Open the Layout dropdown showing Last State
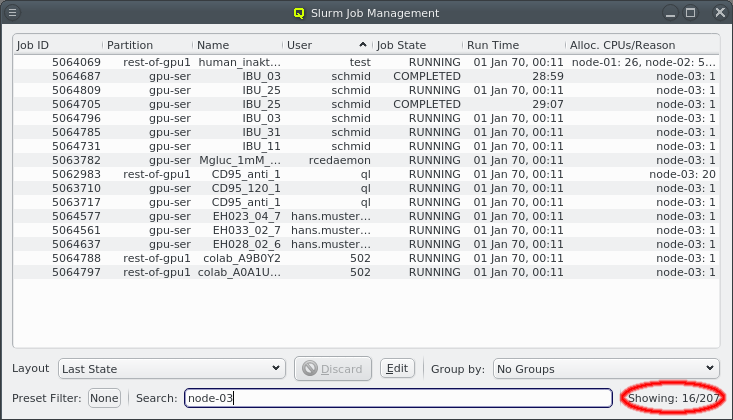Viewport: 733px width, 420px height. point(172,369)
